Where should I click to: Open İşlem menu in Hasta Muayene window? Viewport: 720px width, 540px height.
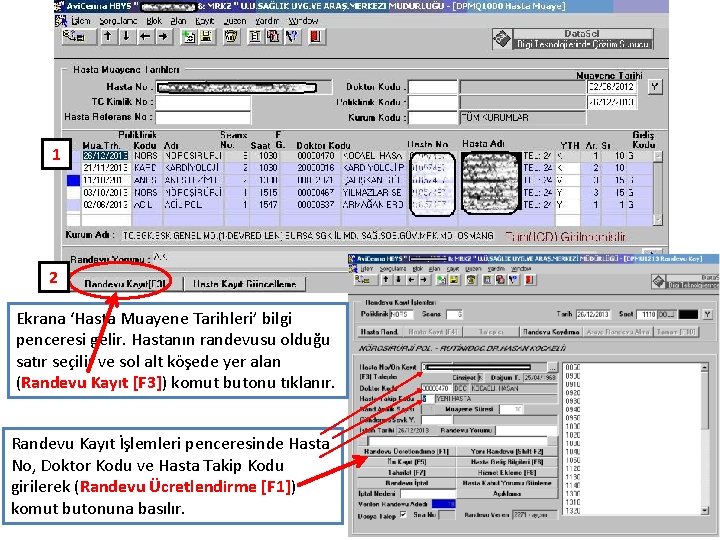pyautogui.click(x=81, y=21)
